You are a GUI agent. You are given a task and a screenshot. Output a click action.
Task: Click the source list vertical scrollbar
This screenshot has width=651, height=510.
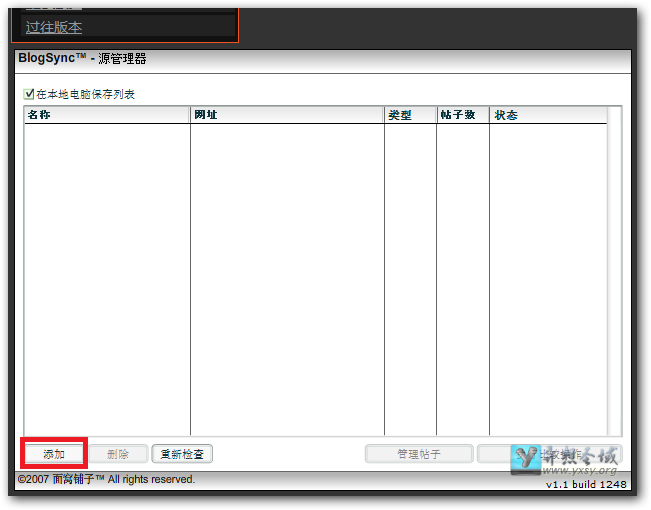(614, 270)
